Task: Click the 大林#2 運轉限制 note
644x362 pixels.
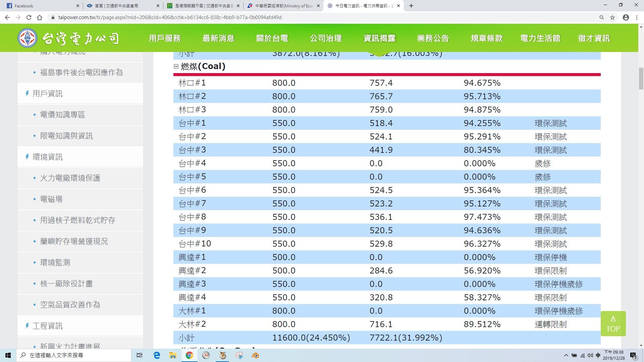Action: 551,324
